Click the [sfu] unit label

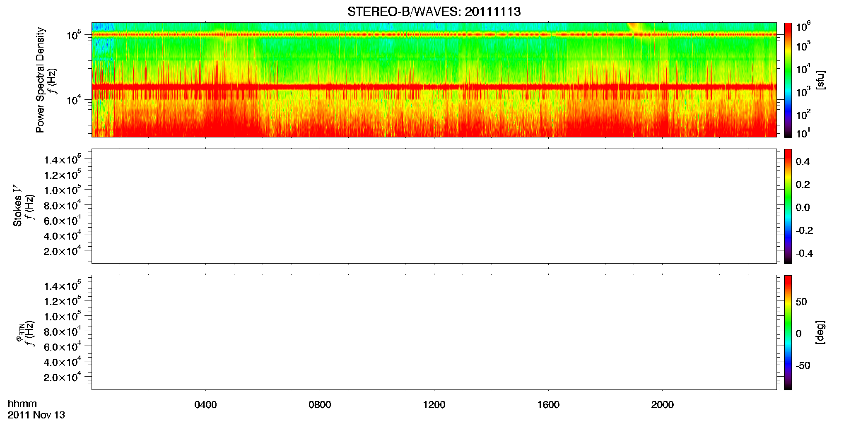coord(820,80)
